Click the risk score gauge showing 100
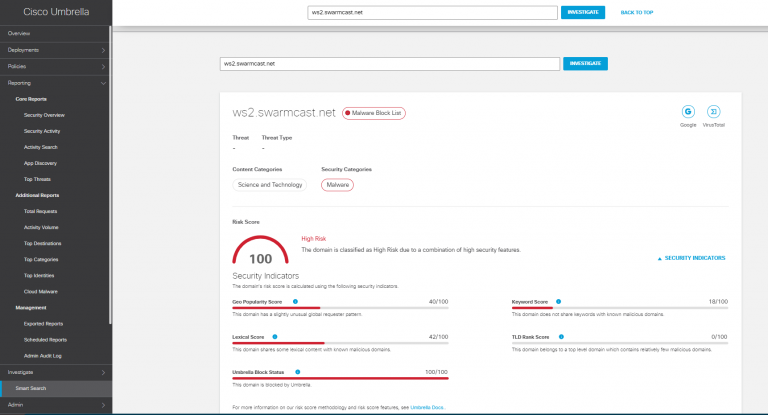 click(261, 251)
